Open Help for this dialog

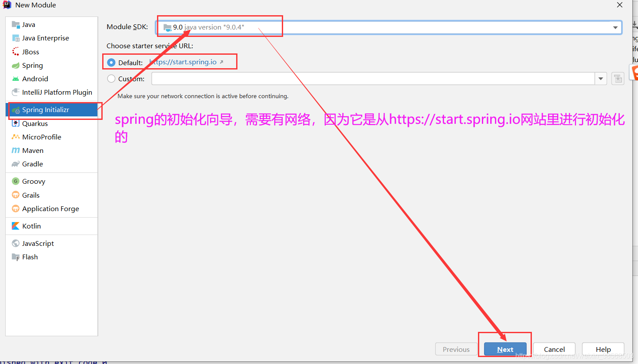click(603, 349)
